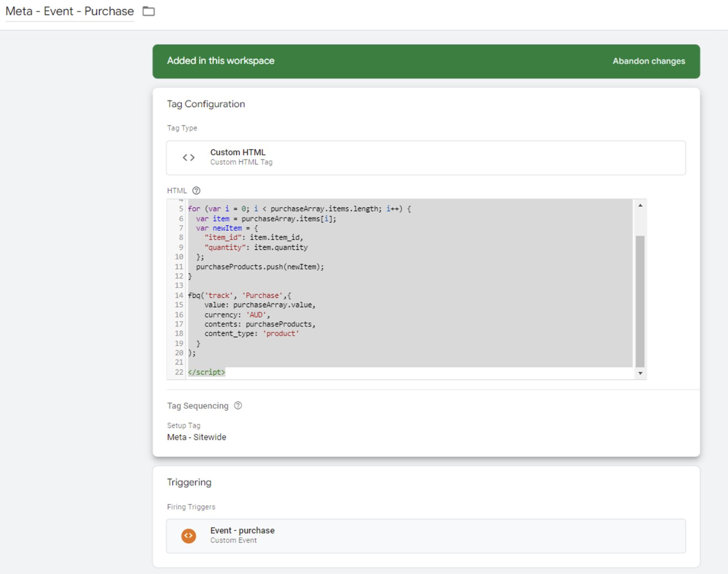728x574 pixels.
Task: Click the "quantity": item.quantity line
Action: point(256,247)
